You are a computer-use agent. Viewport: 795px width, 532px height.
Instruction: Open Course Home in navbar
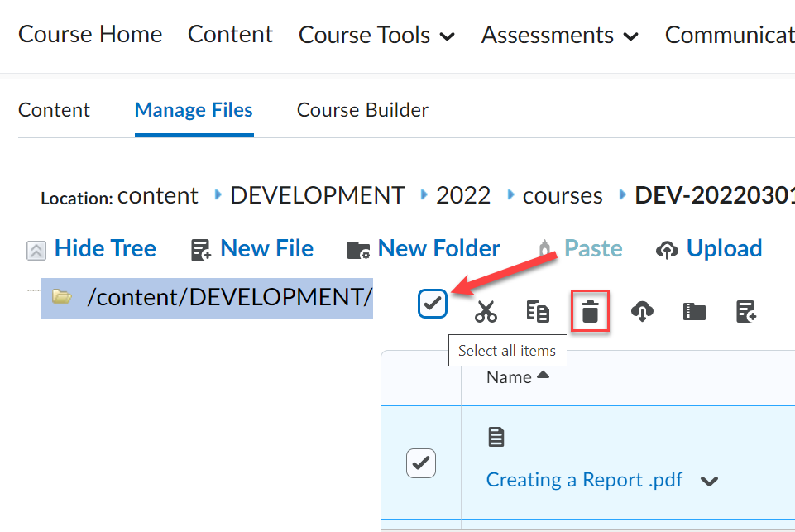90,35
